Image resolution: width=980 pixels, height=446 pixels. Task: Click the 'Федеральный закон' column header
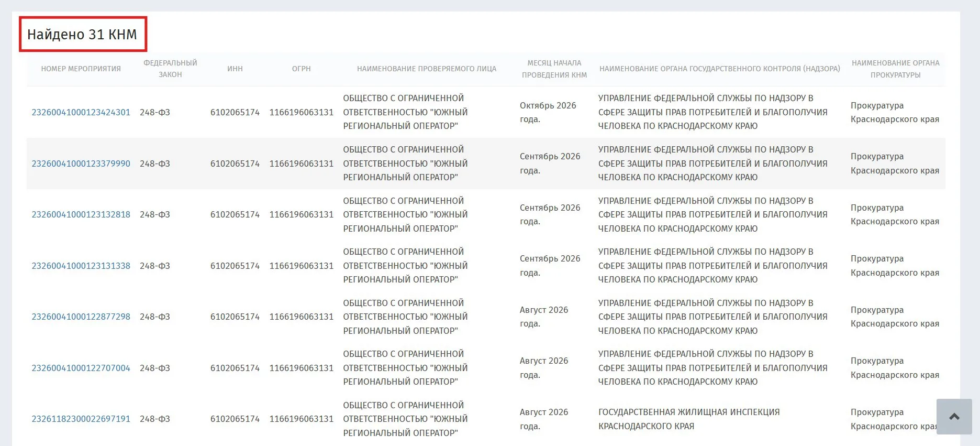[170, 69]
